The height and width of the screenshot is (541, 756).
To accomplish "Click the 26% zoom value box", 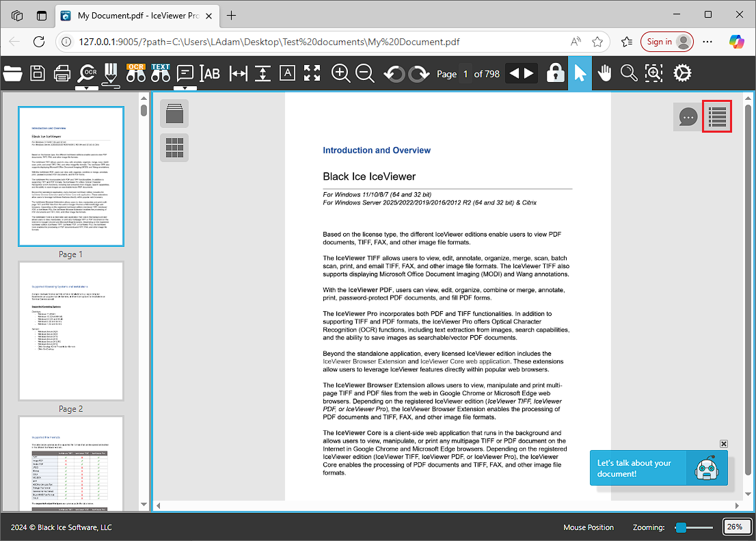I will click(x=737, y=527).
